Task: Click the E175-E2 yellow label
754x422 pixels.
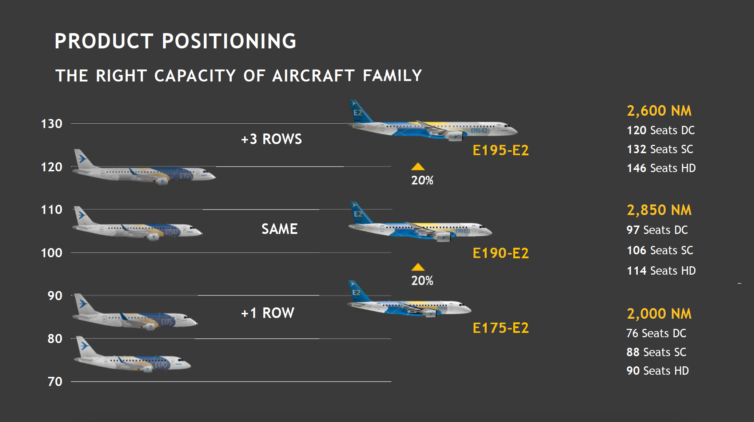Action: (501, 328)
